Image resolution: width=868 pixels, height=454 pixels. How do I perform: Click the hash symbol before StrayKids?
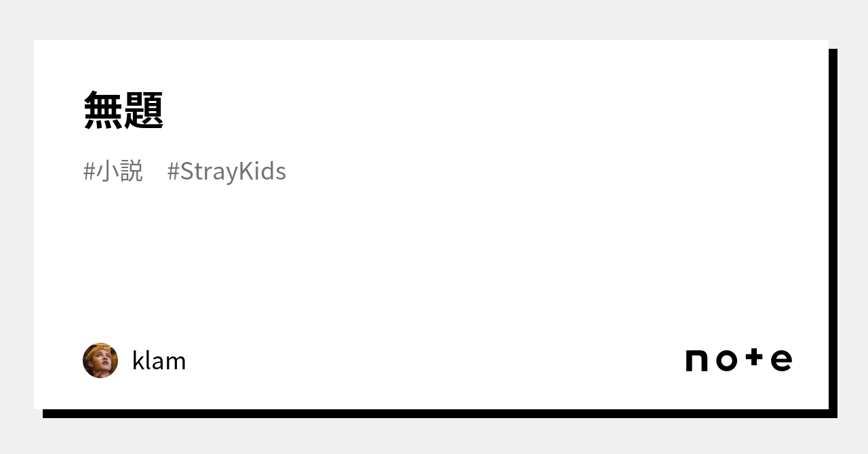tap(173, 172)
